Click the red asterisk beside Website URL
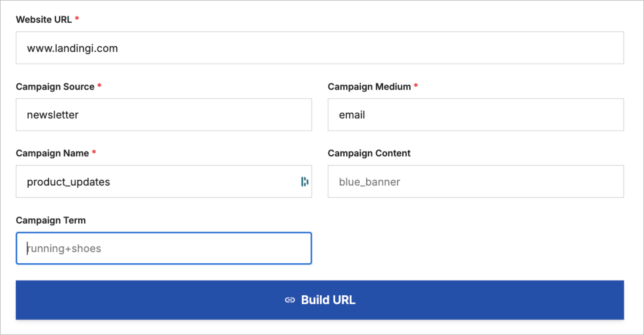The width and height of the screenshot is (644, 335). point(77,19)
